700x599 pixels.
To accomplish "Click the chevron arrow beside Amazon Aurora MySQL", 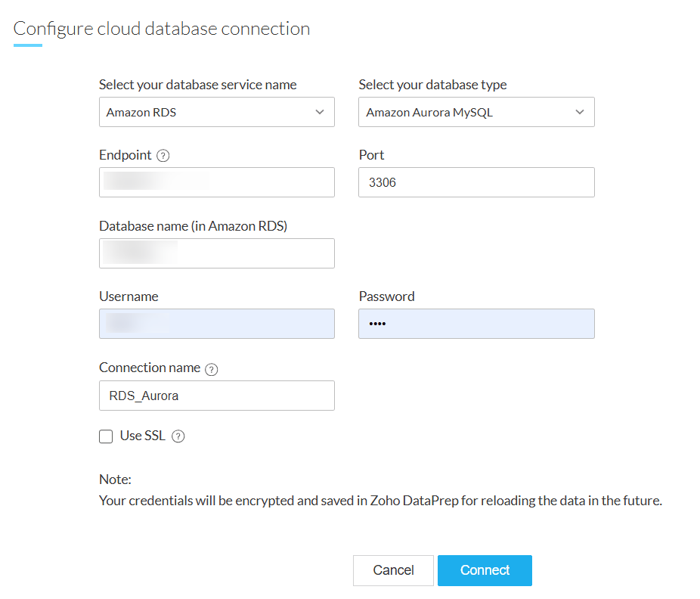I will (580, 112).
